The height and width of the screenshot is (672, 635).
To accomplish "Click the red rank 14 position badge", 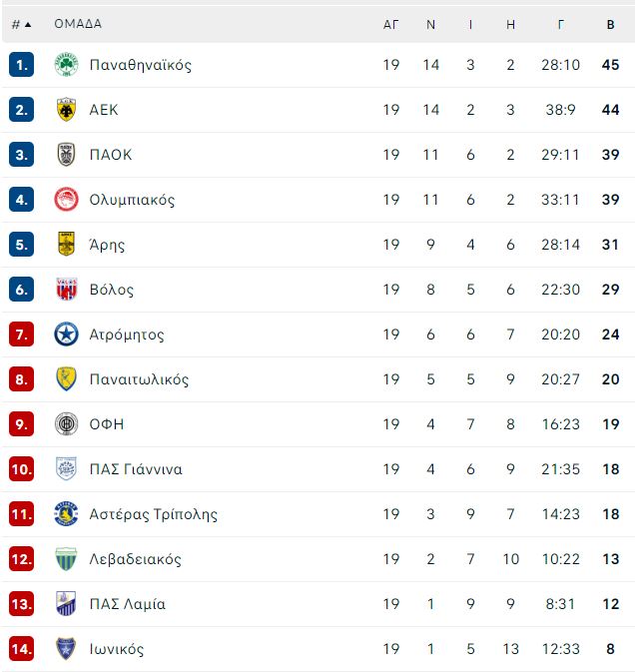I will (x=21, y=649).
